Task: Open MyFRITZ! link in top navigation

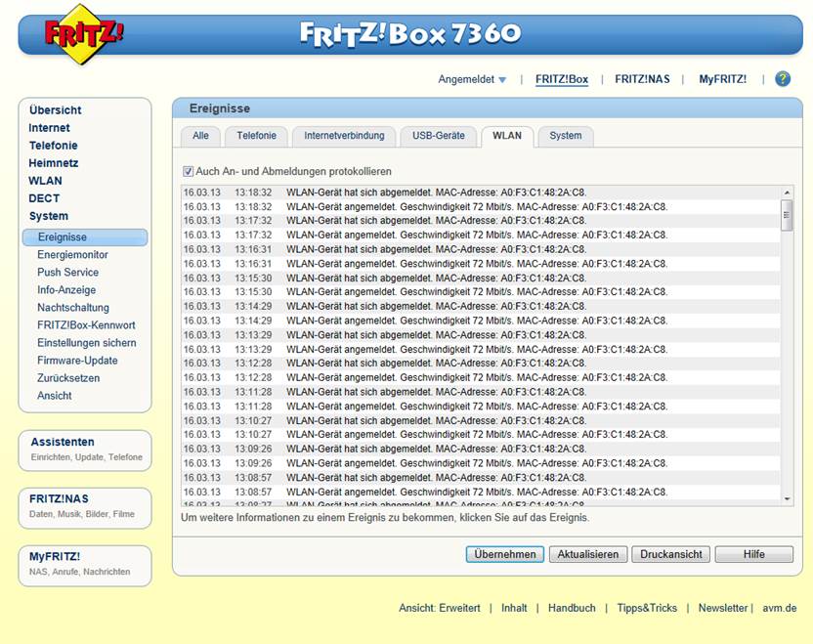Action: [722, 79]
